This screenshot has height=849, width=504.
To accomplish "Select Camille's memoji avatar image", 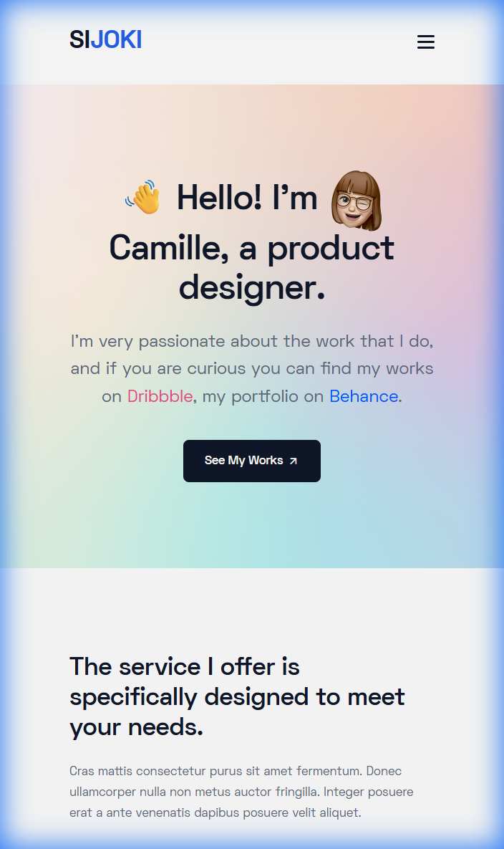I will [x=356, y=201].
